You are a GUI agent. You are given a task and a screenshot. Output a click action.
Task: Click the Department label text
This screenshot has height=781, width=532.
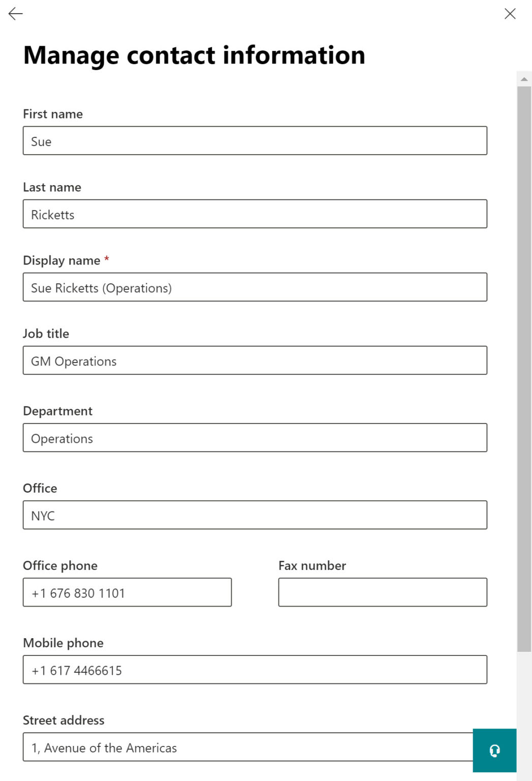point(57,411)
